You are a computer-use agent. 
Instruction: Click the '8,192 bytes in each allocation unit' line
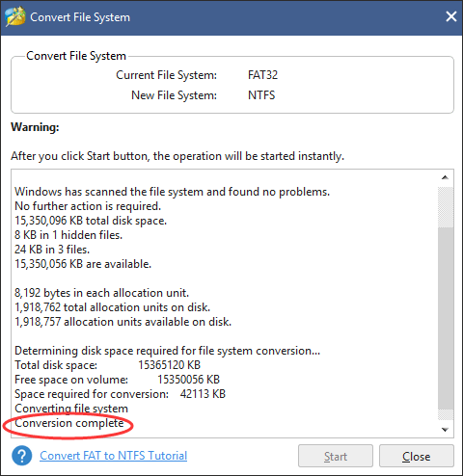click(x=101, y=293)
